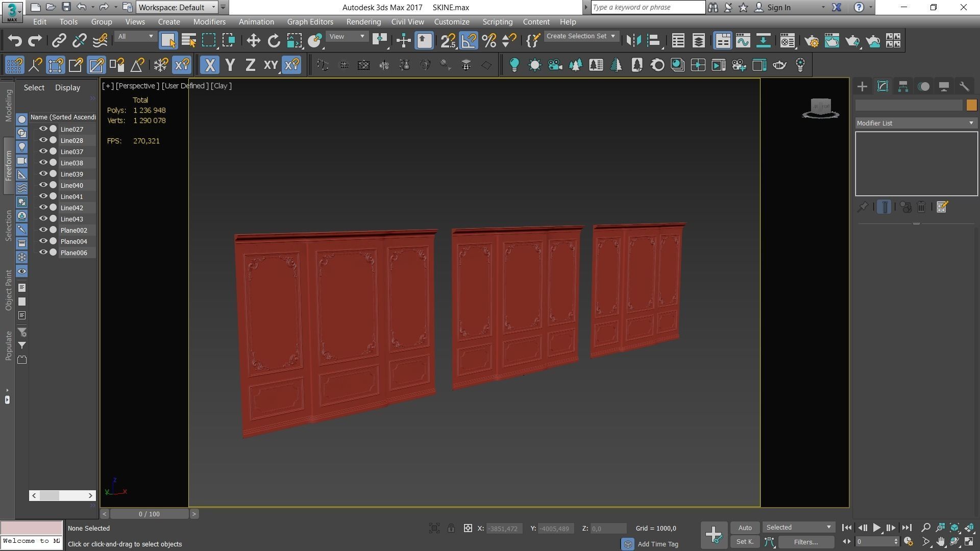980x551 pixels.
Task: Hide the Plane006 object via eye icon
Action: pyautogui.click(x=43, y=253)
